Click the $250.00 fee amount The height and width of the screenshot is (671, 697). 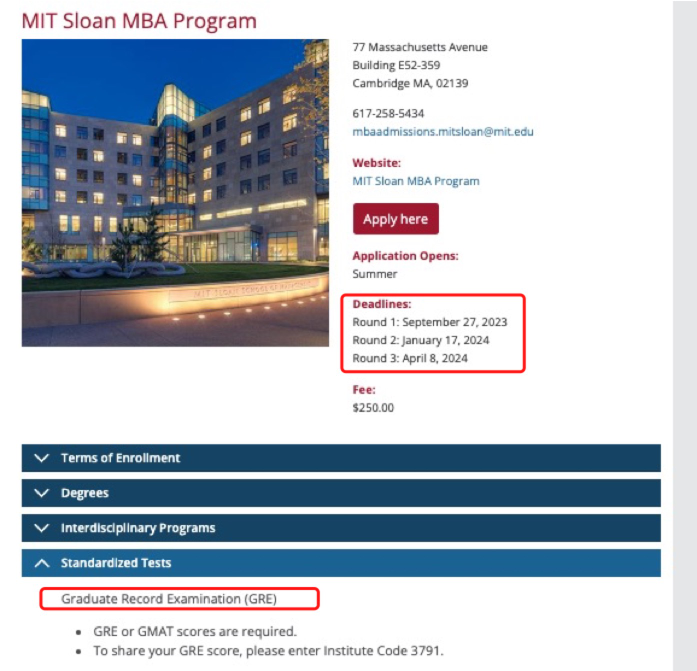click(373, 408)
